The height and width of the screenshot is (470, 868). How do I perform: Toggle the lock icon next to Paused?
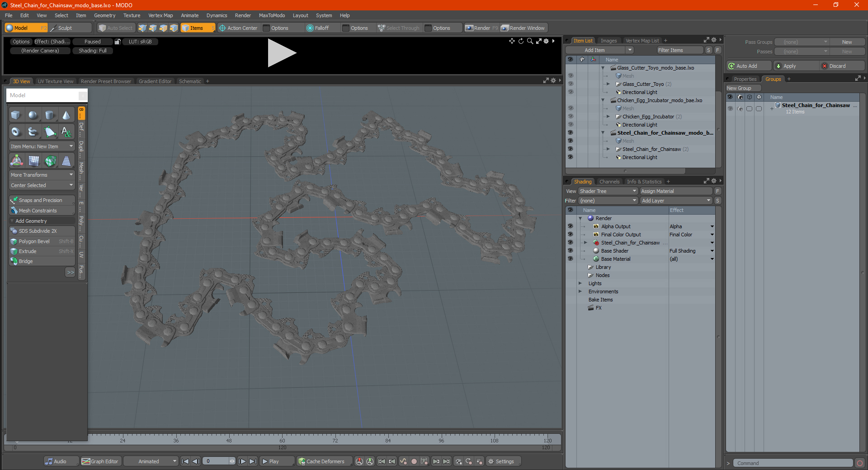[118, 42]
